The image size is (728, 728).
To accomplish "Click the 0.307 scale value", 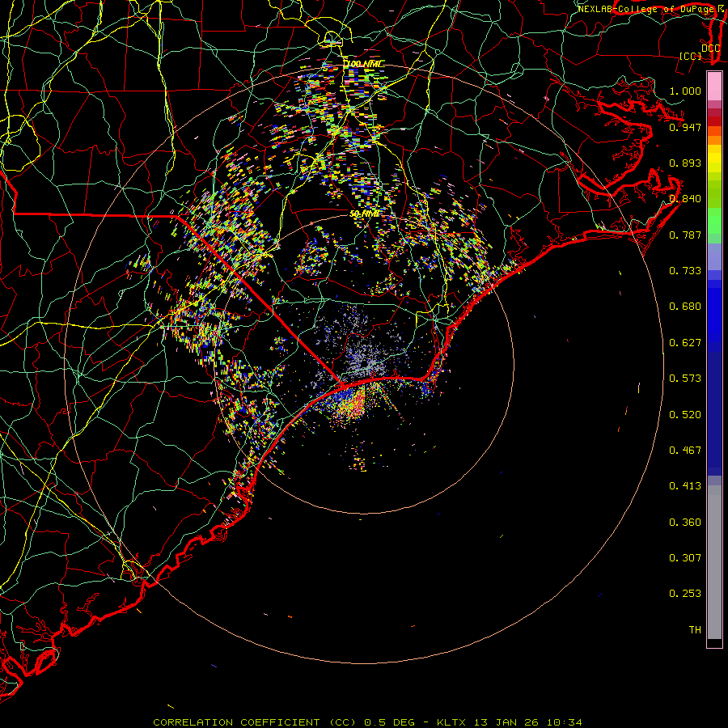I will 685,558.
